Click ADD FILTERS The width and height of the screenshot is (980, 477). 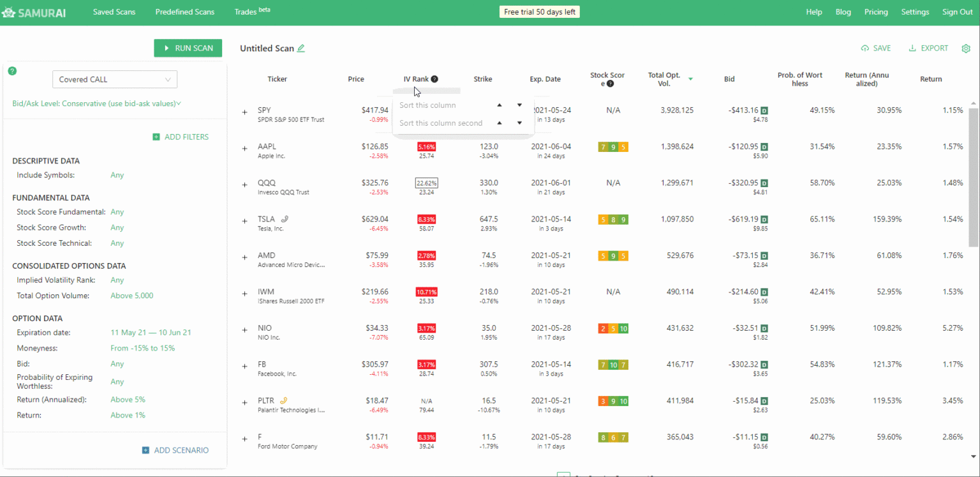tap(181, 137)
